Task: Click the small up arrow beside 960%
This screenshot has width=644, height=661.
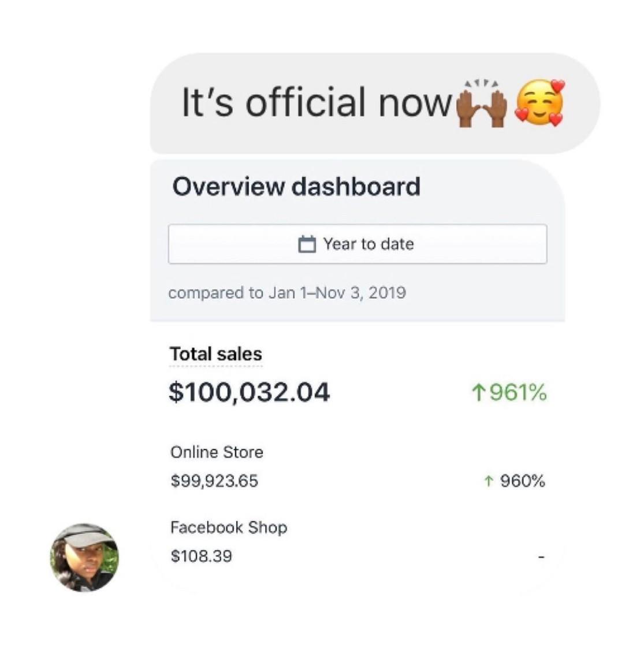Action: pyautogui.click(x=488, y=481)
